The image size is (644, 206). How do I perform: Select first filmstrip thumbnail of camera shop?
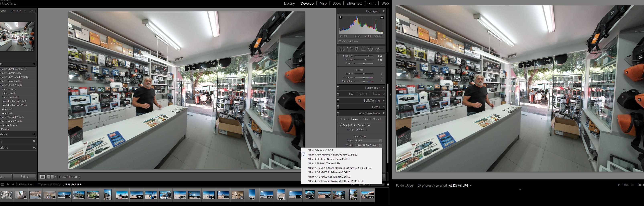point(6,195)
